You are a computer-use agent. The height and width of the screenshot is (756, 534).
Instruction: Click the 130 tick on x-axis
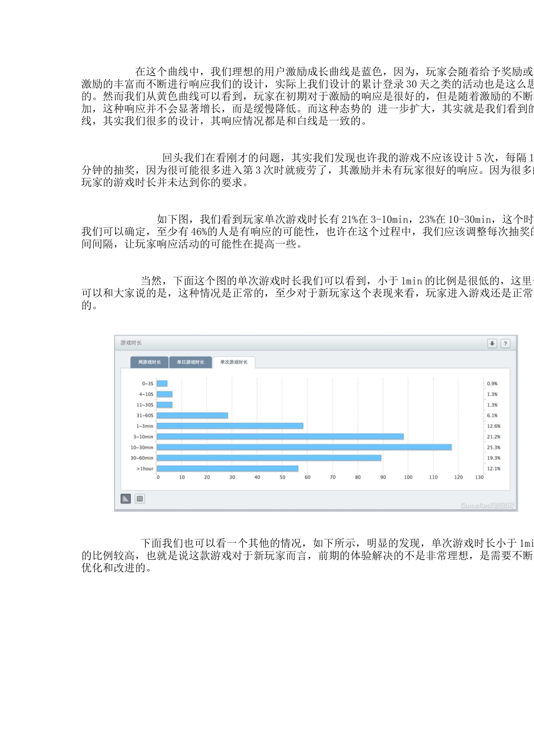pyautogui.click(x=479, y=478)
